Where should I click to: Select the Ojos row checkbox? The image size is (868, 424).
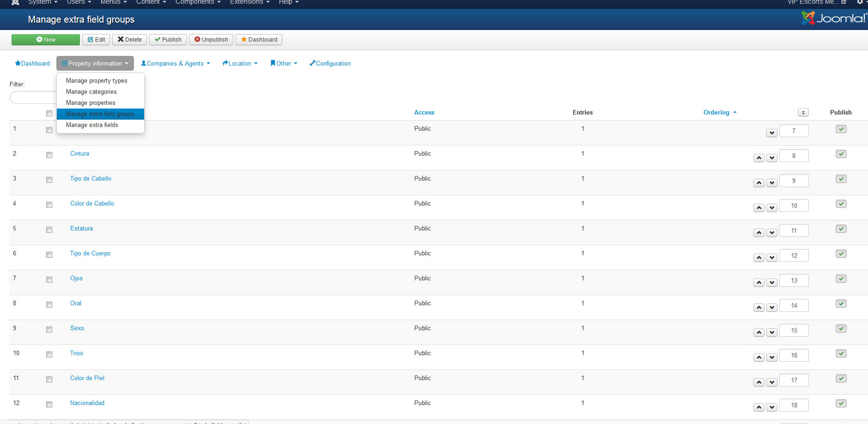pyautogui.click(x=49, y=280)
